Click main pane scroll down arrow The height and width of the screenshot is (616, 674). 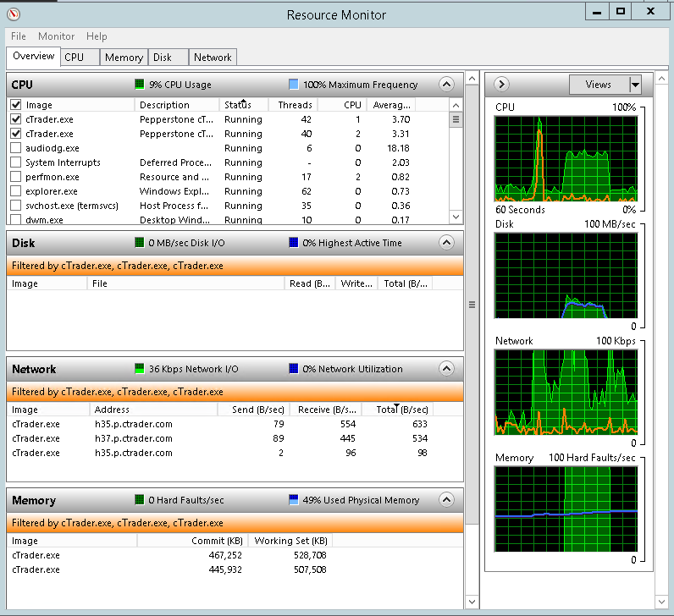point(472,602)
